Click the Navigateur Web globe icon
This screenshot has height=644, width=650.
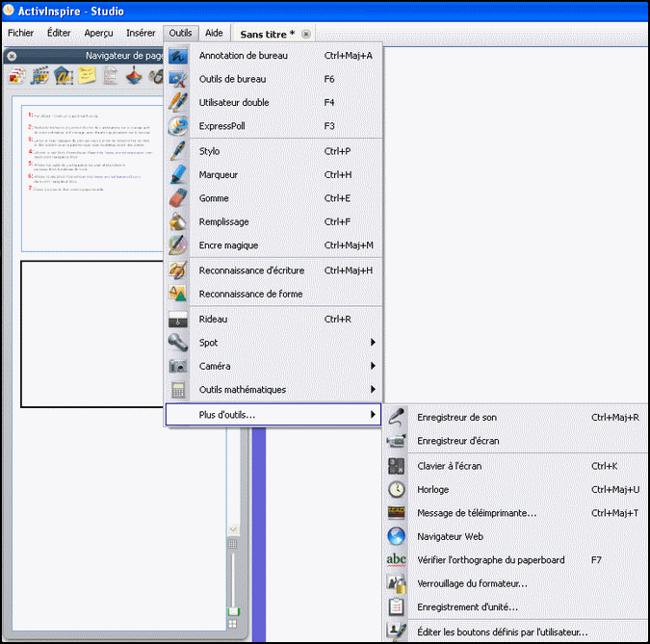397,536
